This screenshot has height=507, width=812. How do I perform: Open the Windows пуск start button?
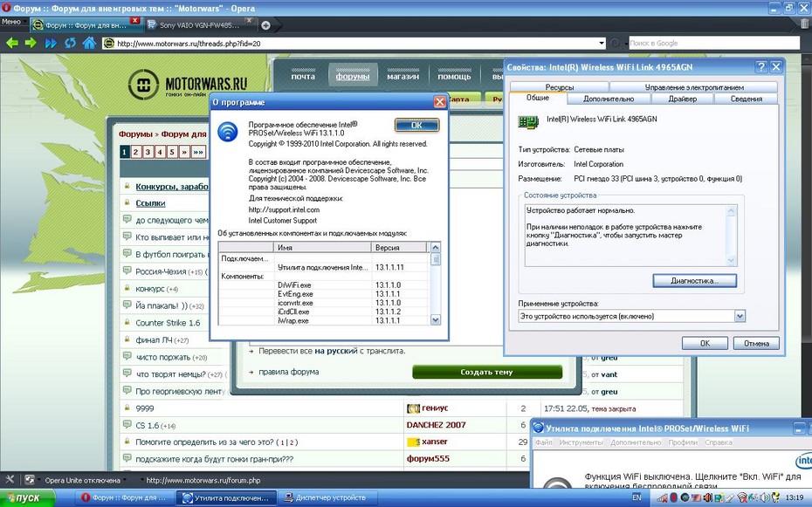pos(27,497)
